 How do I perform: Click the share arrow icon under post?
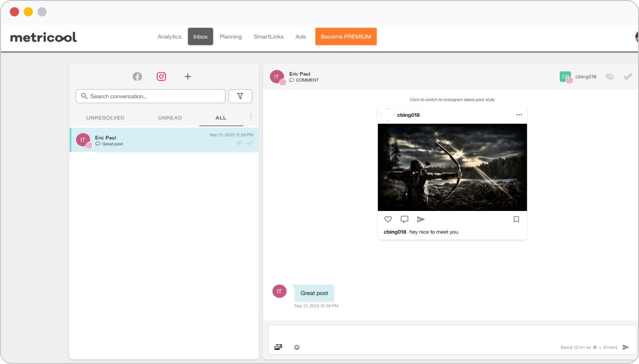[x=421, y=219]
